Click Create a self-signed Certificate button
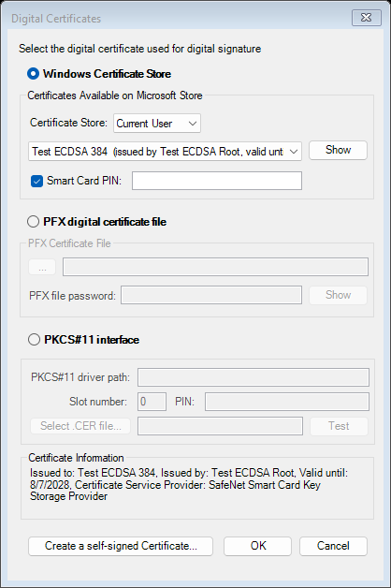 [121, 546]
